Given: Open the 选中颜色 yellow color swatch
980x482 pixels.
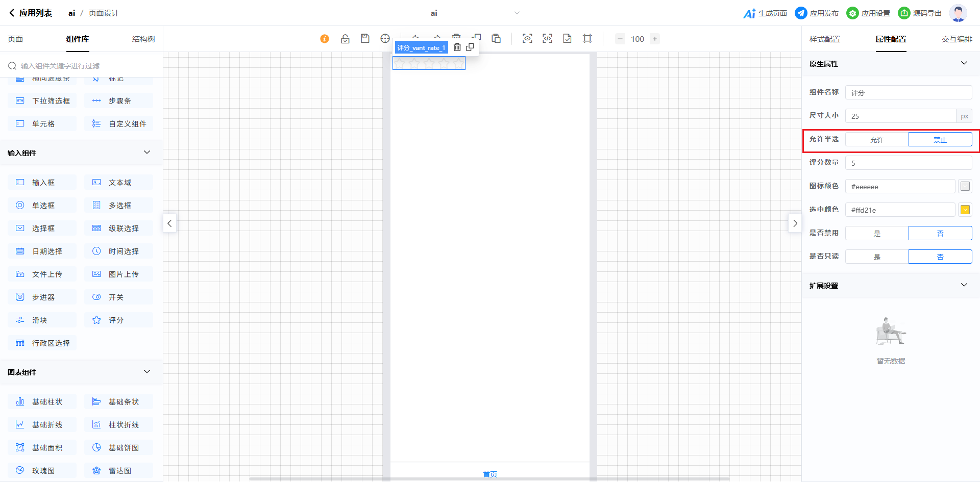Looking at the screenshot, I should tap(965, 210).
